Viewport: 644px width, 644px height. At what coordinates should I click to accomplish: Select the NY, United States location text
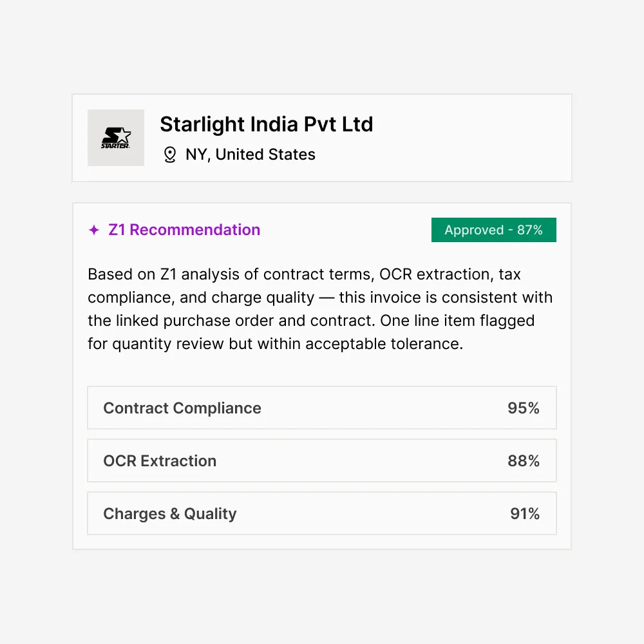251,155
